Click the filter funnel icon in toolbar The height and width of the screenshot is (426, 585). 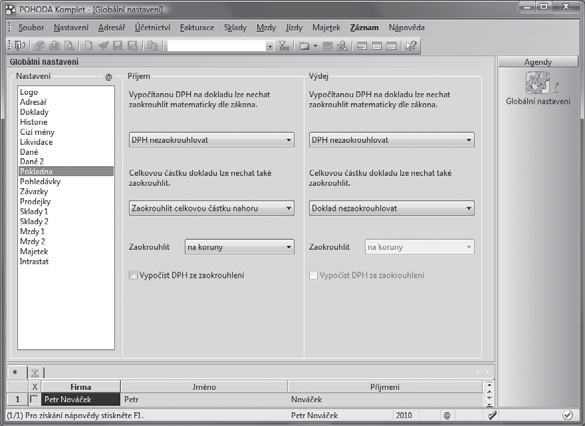[x=284, y=46]
